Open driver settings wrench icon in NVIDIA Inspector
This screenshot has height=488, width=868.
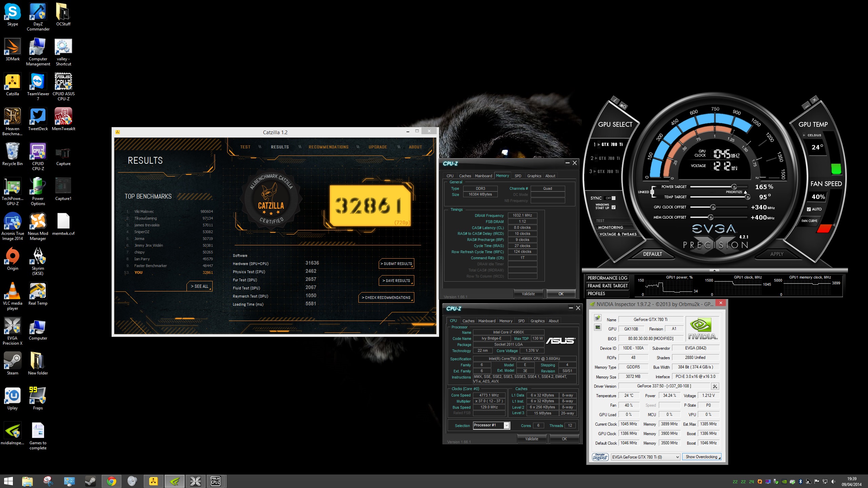click(x=715, y=386)
